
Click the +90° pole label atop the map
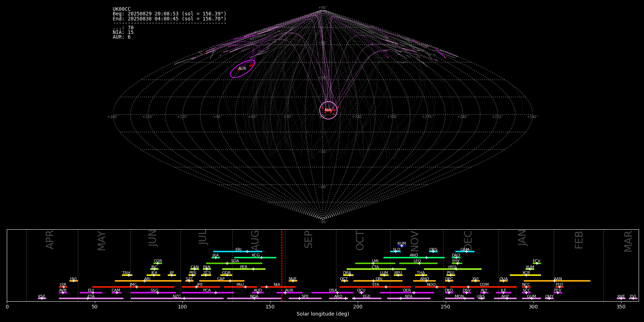[x=323, y=8]
